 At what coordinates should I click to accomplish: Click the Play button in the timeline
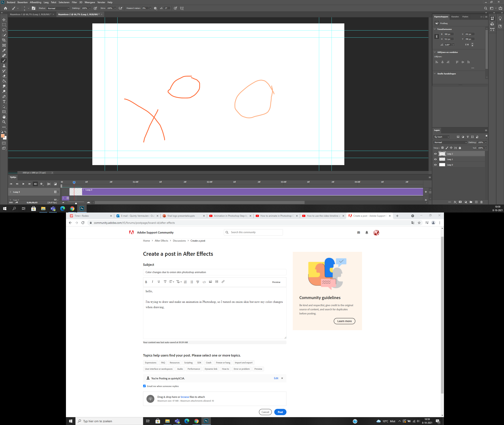pos(23,184)
